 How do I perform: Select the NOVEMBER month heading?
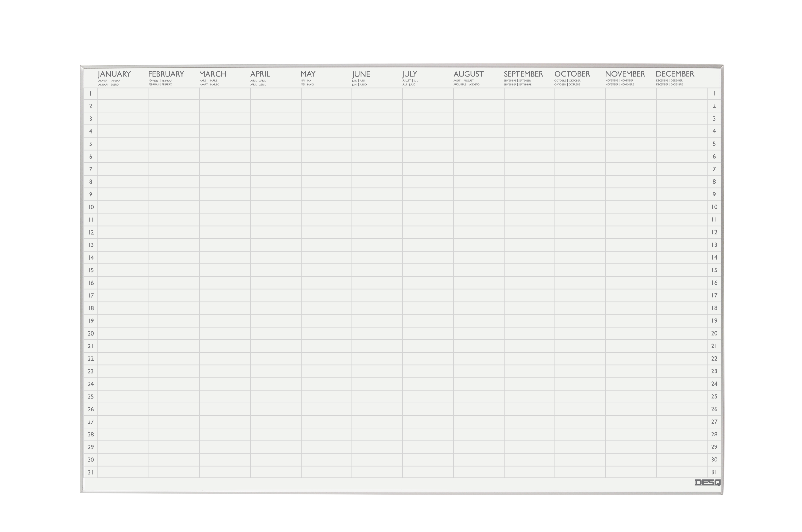[625, 74]
